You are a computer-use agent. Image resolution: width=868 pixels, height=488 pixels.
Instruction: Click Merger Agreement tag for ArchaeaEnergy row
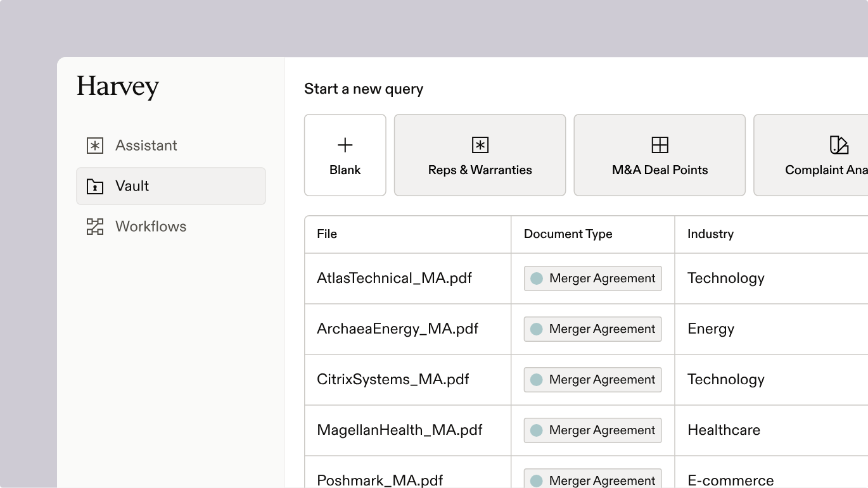tap(593, 329)
